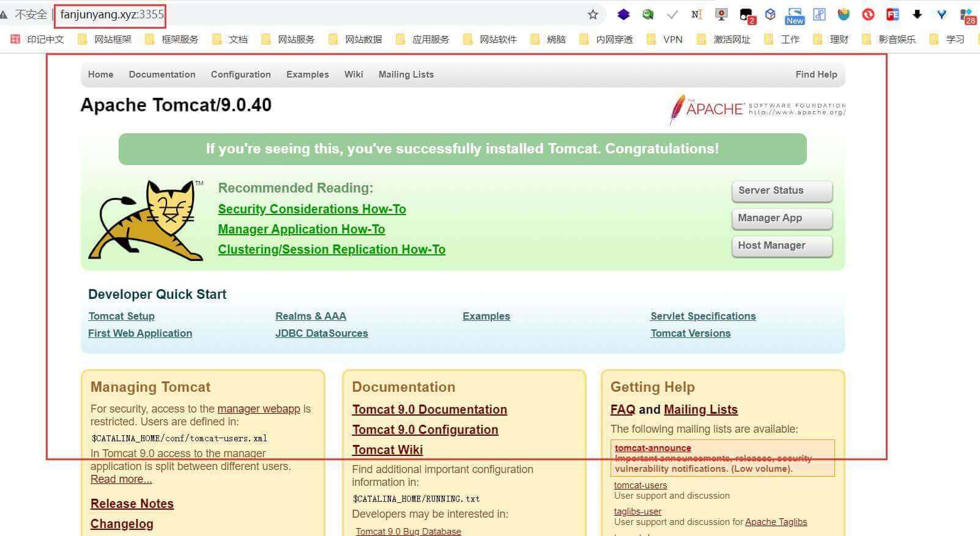Click Find Help in the nav bar

[816, 75]
